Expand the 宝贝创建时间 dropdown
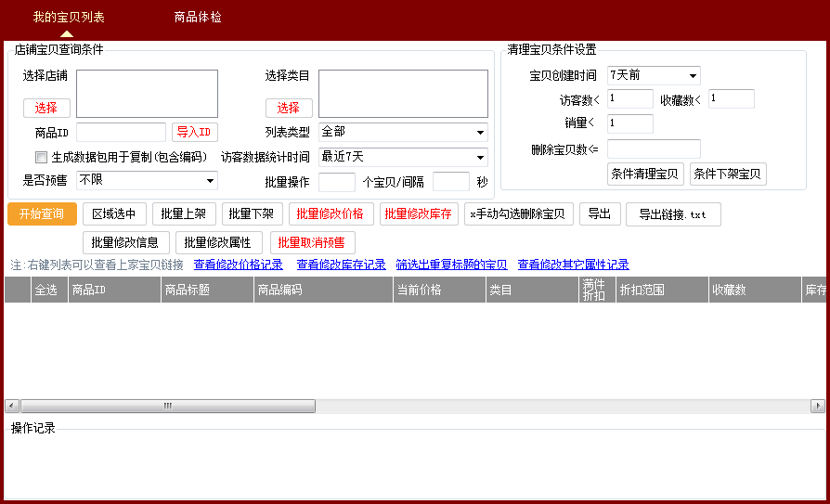 (654, 75)
